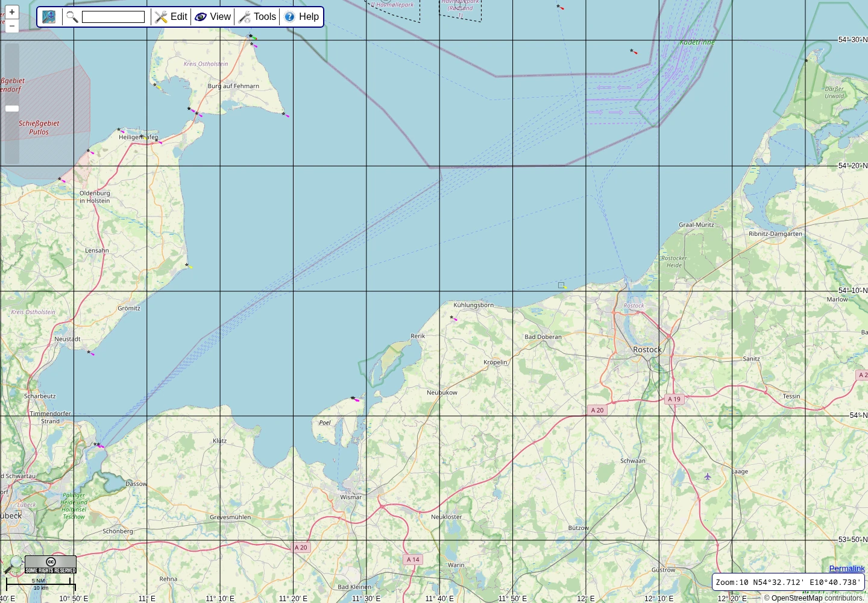Click the Ribnitz-Damgarten label
This screenshot has width=868, height=603.
coord(775,234)
